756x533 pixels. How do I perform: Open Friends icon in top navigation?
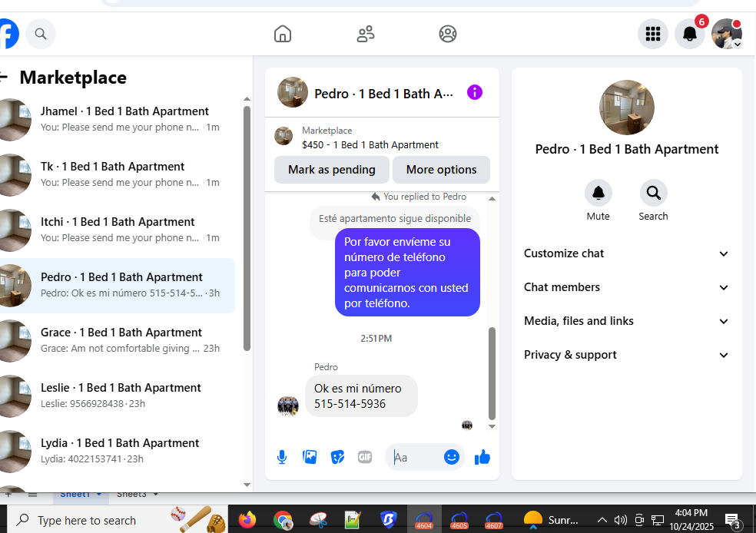366,34
